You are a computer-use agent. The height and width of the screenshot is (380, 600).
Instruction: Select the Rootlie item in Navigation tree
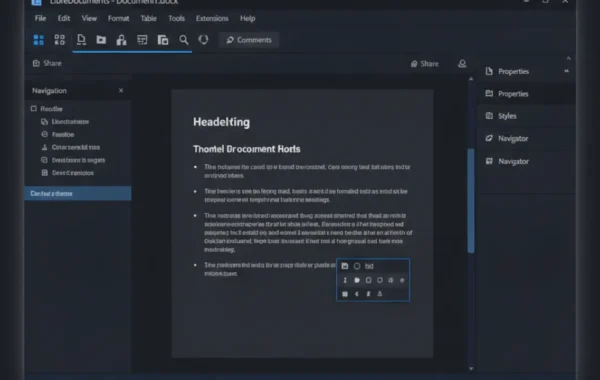point(51,109)
